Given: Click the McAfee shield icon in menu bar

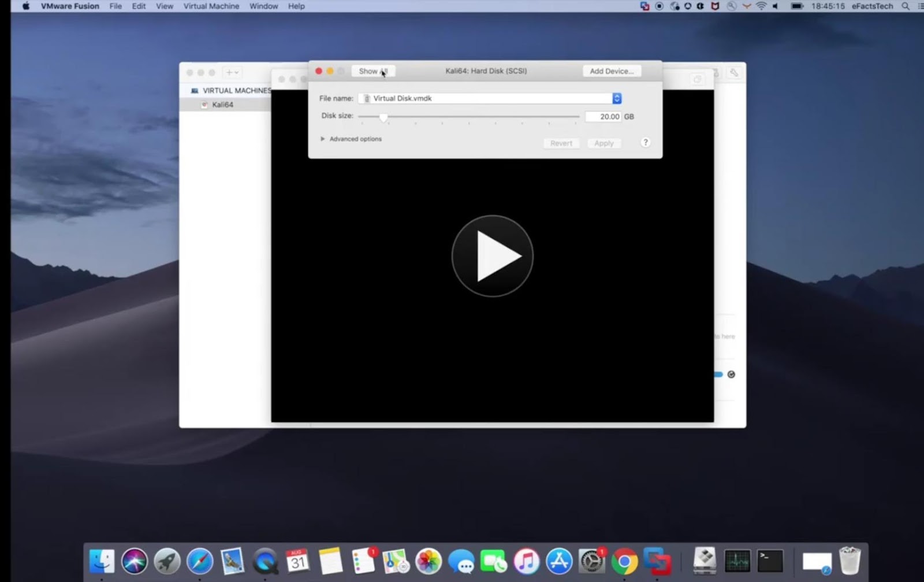Looking at the screenshot, I should (715, 6).
